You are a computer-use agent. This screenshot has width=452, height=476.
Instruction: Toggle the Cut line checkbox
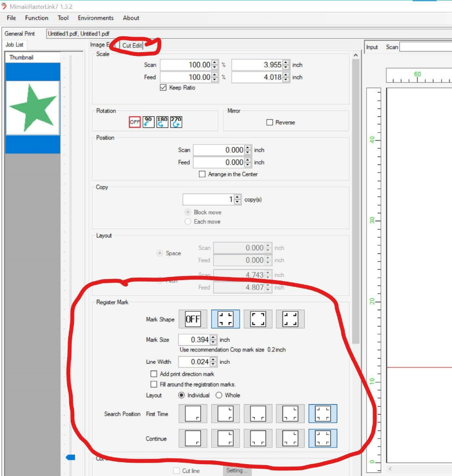[176, 470]
